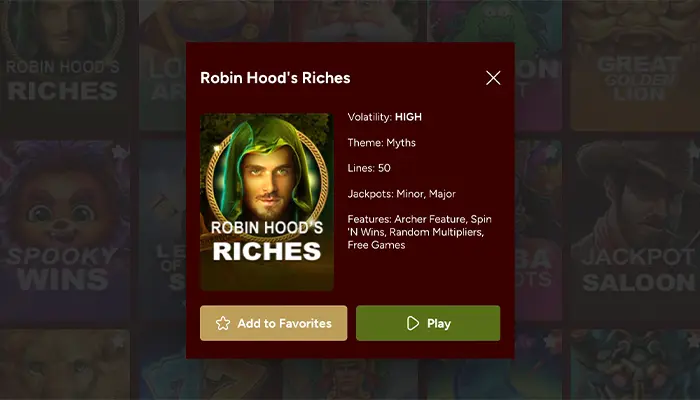Favorite Spooky Wins using its star icon
This screenshot has height=400, width=700.
[x=119, y=153]
